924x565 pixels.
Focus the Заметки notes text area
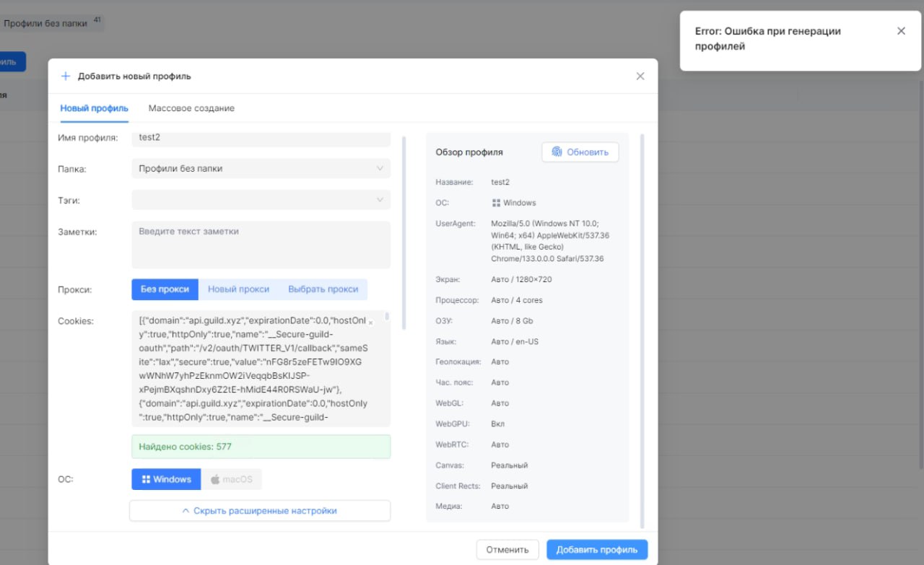[261, 245]
